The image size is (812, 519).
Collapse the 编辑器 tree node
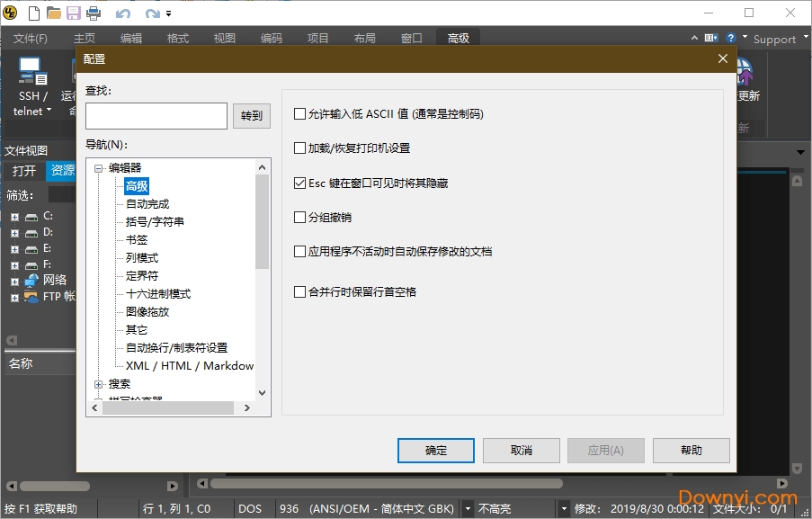(98, 166)
